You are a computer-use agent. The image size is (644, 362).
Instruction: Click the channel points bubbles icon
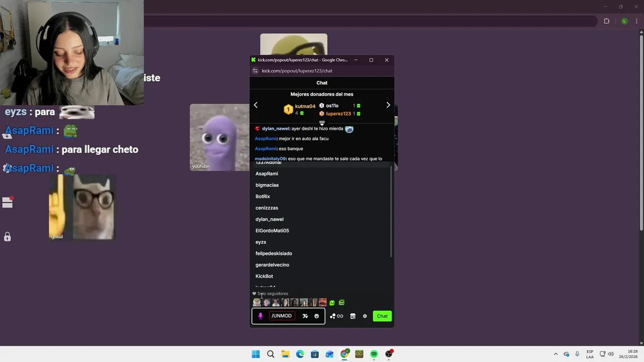pos(333,316)
